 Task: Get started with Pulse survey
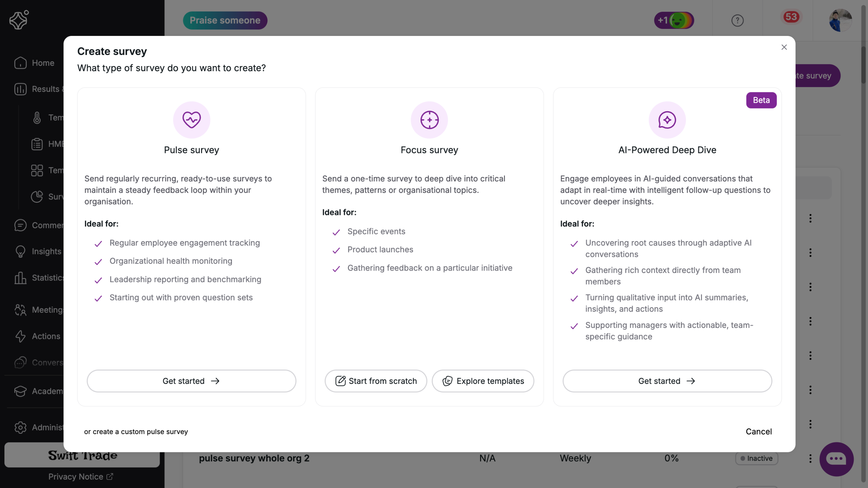[191, 381]
